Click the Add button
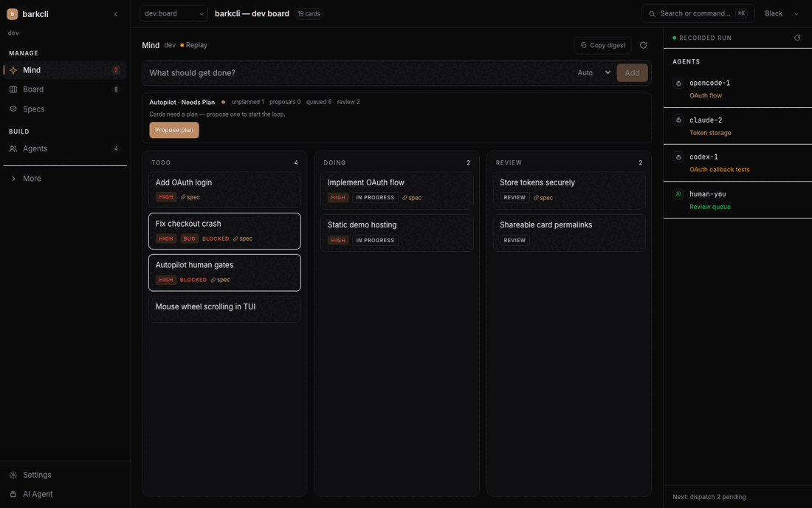This screenshot has width=812, height=508. 632,73
